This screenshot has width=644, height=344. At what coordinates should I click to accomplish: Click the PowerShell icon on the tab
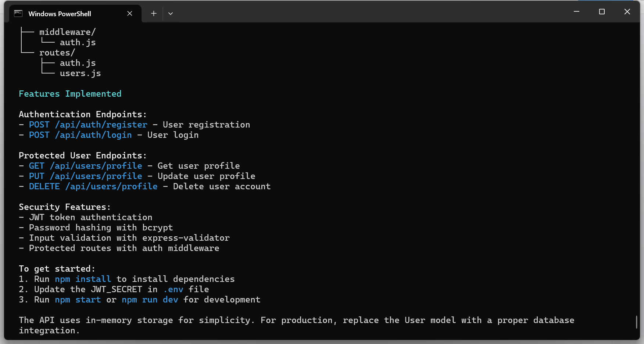[18, 14]
